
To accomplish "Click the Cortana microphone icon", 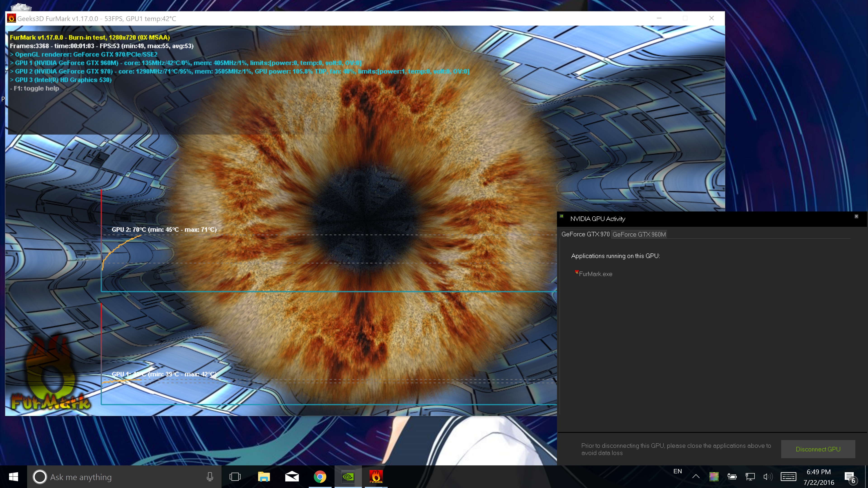I will tap(210, 477).
